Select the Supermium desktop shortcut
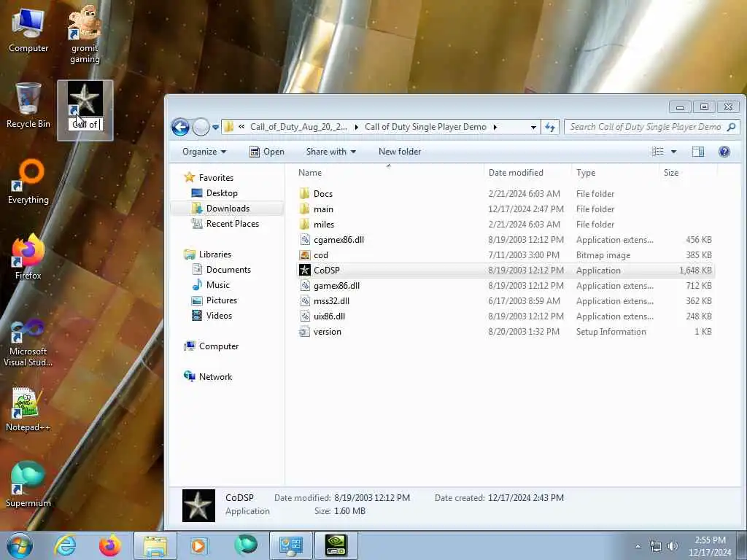The image size is (747, 560). 28,485
